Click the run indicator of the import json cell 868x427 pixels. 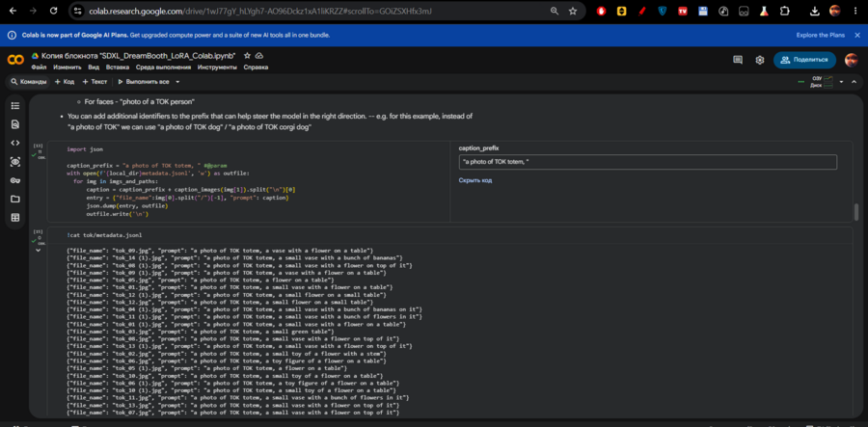[39, 151]
